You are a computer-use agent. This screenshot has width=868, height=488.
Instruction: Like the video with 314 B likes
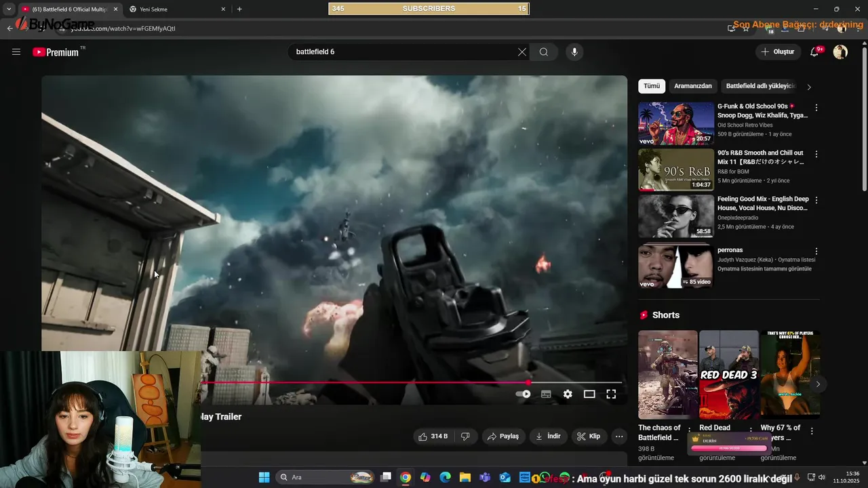pyautogui.click(x=433, y=436)
